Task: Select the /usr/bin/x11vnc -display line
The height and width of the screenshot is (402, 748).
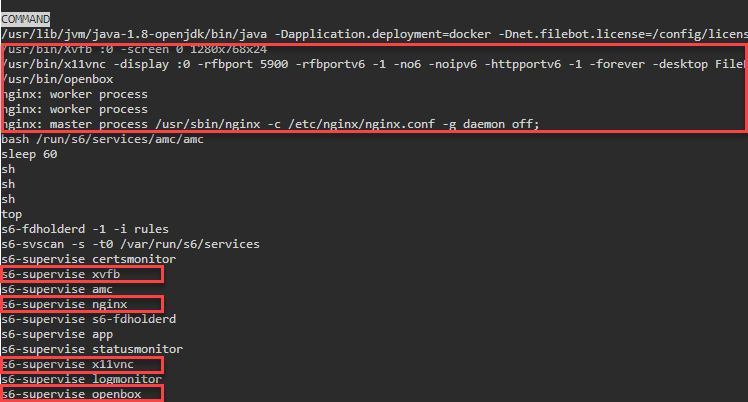Action: point(374,64)
